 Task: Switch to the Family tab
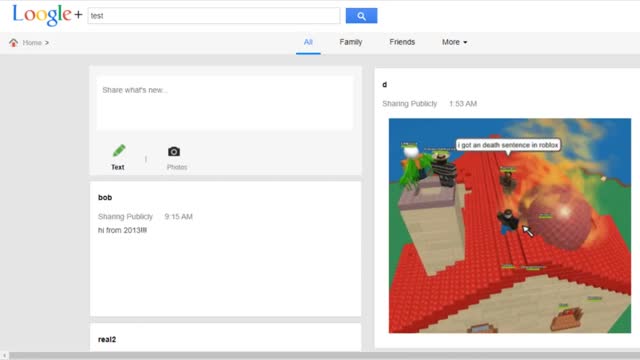point(351,42)
